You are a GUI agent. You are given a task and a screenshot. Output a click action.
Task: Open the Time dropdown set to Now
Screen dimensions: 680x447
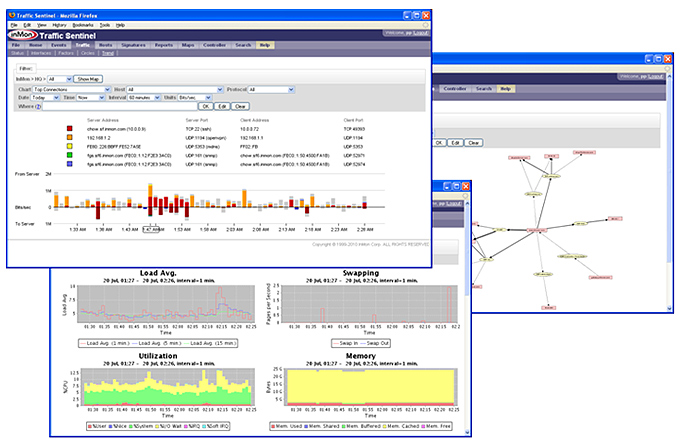[x=91, y=98]
